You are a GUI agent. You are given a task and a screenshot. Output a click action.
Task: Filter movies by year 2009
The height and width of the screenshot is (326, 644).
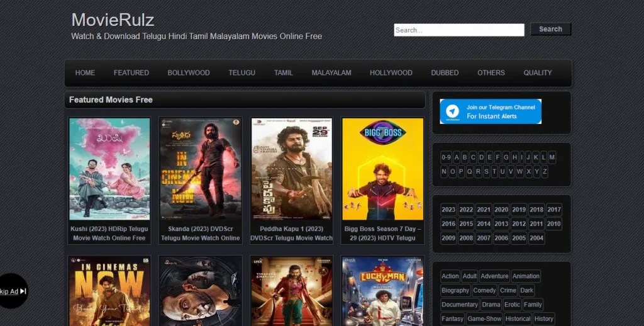pos(448,238)
